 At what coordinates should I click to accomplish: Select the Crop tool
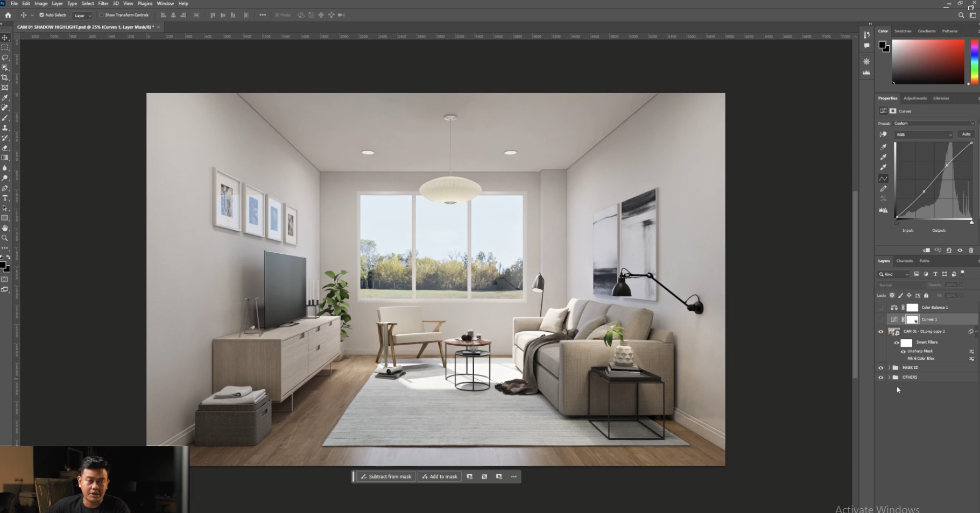[5, 77]
